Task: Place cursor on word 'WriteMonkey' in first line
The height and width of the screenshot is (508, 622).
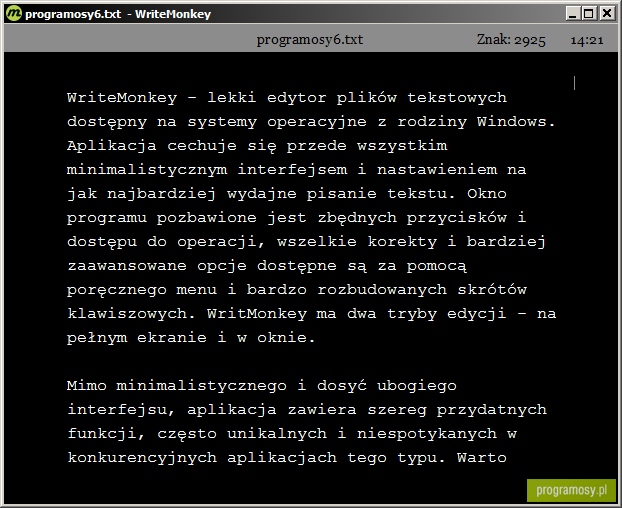Action: 122,98
